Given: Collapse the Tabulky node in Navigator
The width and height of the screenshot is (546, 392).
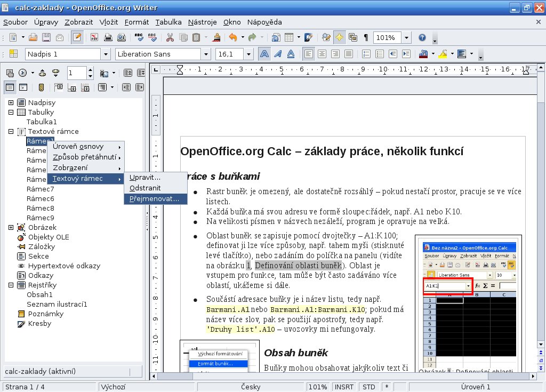Looking at the screenshot, I should pyautogui.click(x=11, y=112).
